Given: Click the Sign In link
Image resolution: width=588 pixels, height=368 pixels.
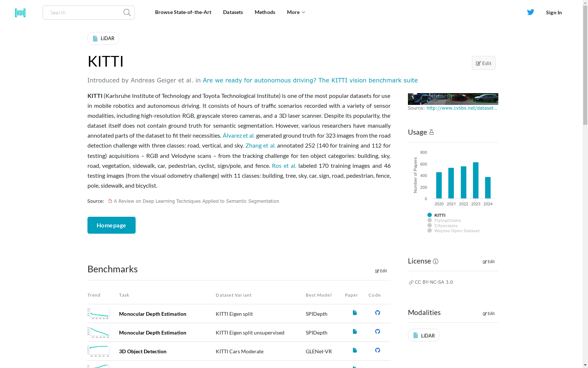Looking at the screenshot, I should click(554, 13).
